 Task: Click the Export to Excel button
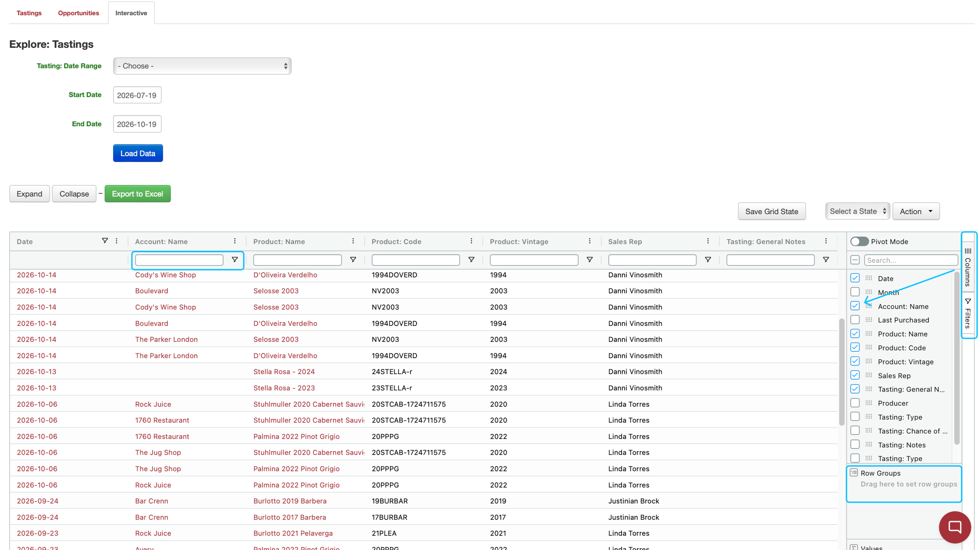[x=137, y=194]
